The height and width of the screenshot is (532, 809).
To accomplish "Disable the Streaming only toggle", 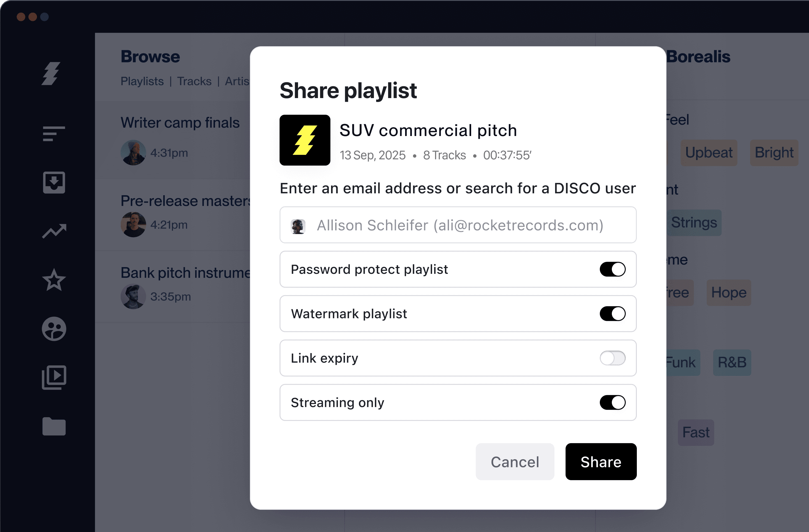I will point(612,402).
